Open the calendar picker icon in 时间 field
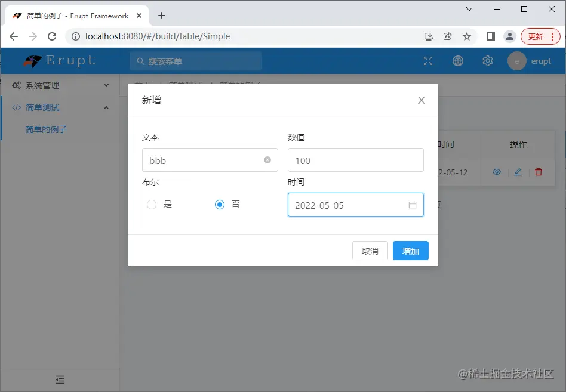The image size is (566, 392). click(x=412, y=205)
